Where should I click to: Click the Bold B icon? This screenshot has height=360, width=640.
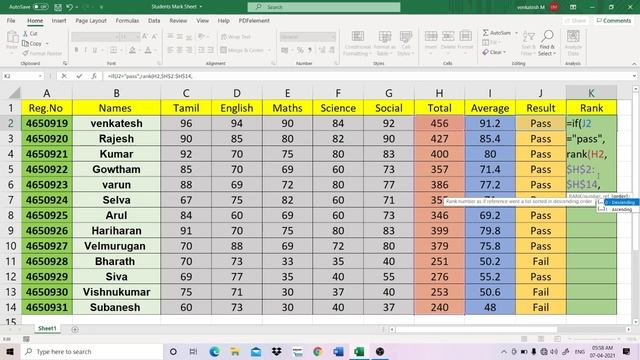76,50
